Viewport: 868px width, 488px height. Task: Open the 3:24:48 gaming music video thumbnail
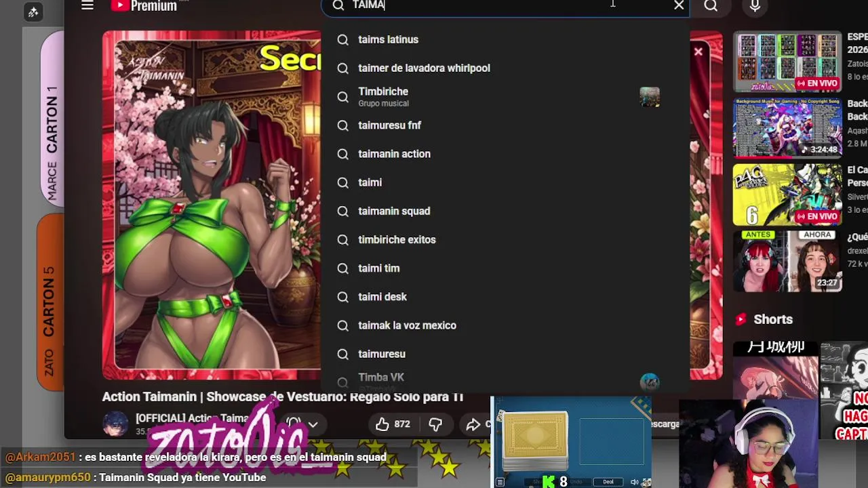787,127
